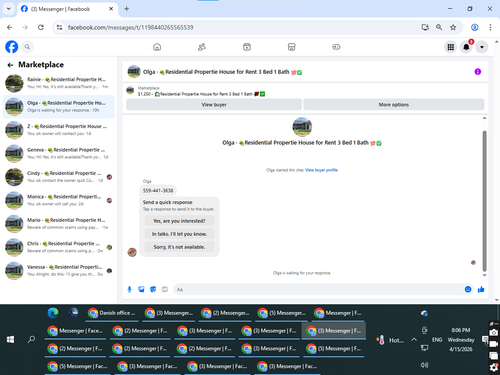
Task: Open conversation info purple icon
Action: tap(478, 72)
